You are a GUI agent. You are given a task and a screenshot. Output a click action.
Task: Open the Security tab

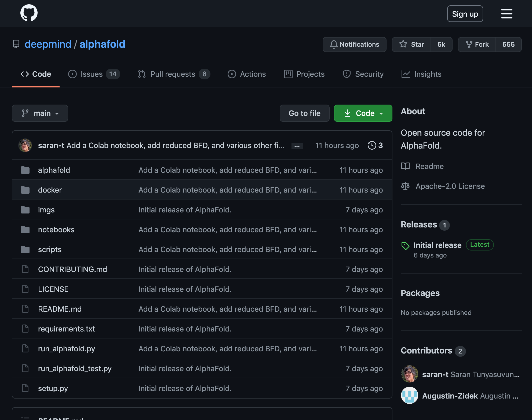coord(363,74)
